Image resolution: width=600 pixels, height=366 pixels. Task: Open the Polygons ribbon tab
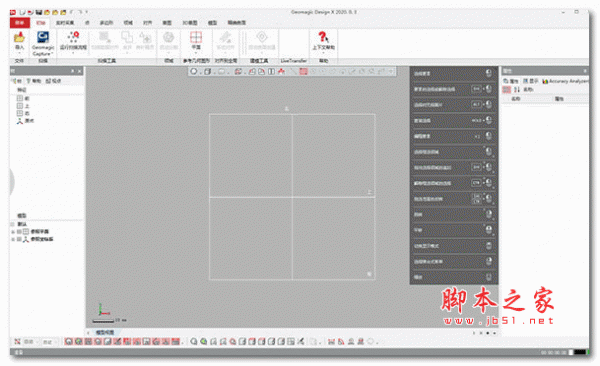coord(106,23)
